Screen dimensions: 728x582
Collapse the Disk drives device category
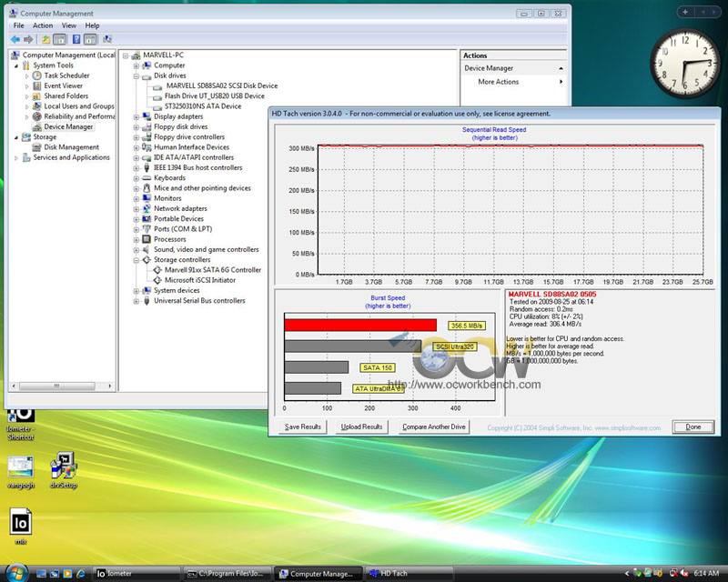(136, 76)
